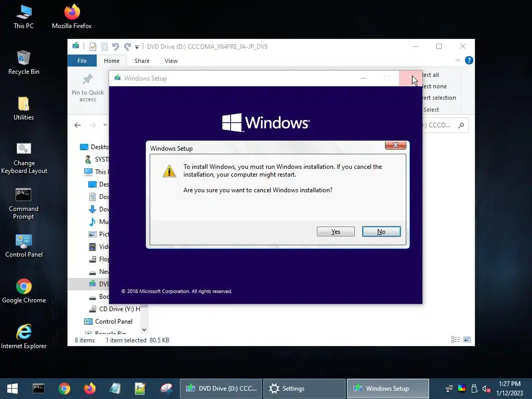Image resolution: width=532 pixels, height=399 pixels.
Task: Open Control Panel desktop icon
Action: (x=24, y=246)
